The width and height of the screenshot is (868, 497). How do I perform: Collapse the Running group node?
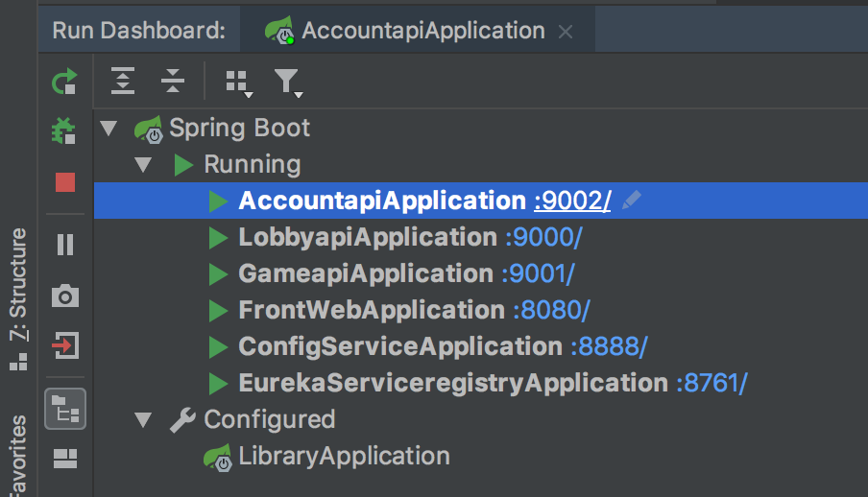(144, 164)
